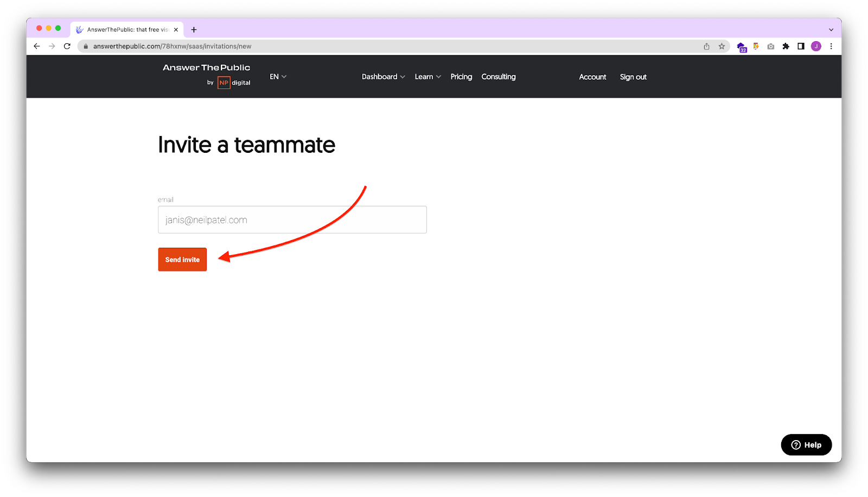This screenshot has height=497, width=868.
Task: Click the AnswerThePublic logo
Action: point(206,68)
